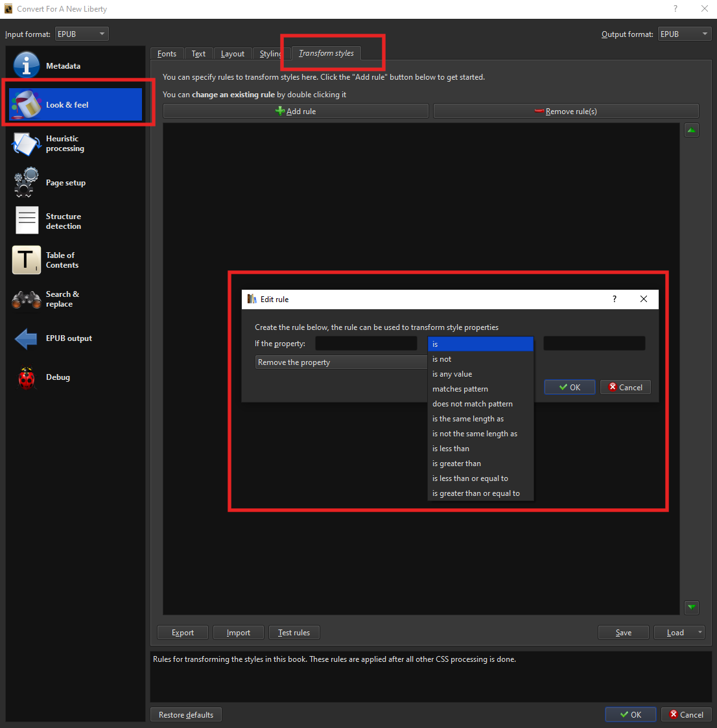Click the 'If the property' input field
Screen dimensions: 717x728
click(x=366, y=344)
